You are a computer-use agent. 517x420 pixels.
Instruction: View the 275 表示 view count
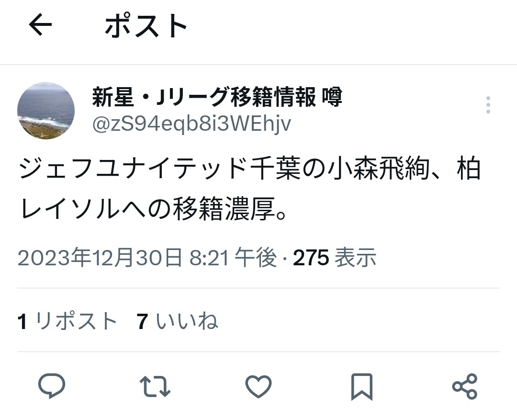tap(335, 257)
